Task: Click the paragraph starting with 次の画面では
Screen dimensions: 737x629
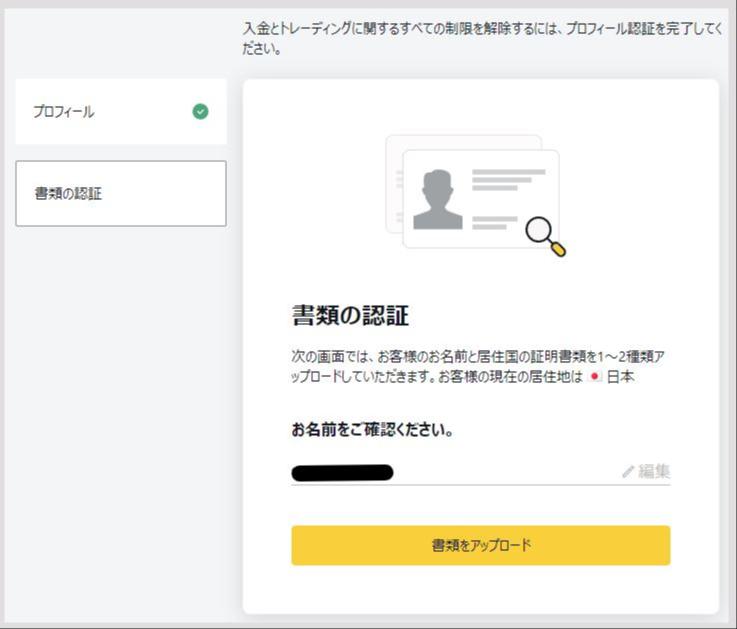Action: click(x=478, y=366)
